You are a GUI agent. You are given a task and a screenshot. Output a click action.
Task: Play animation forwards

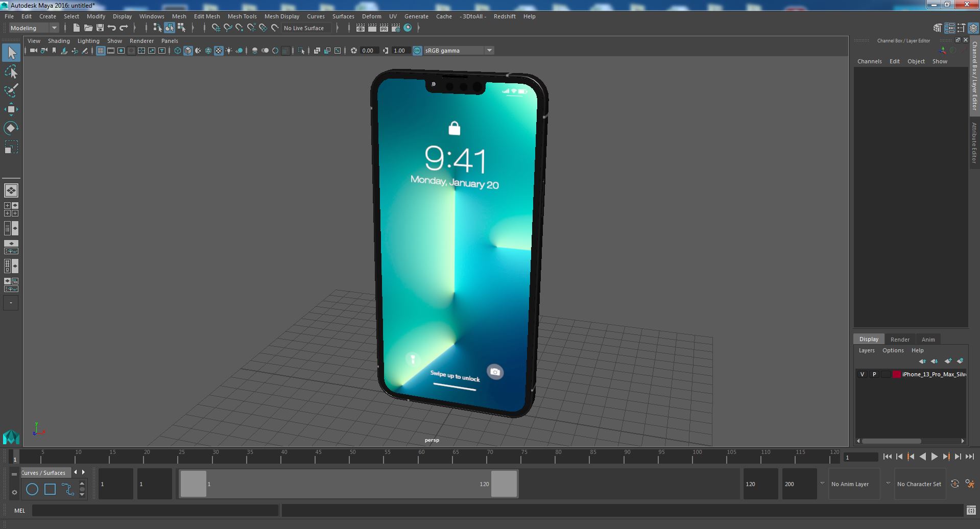[x=934, y=457]
